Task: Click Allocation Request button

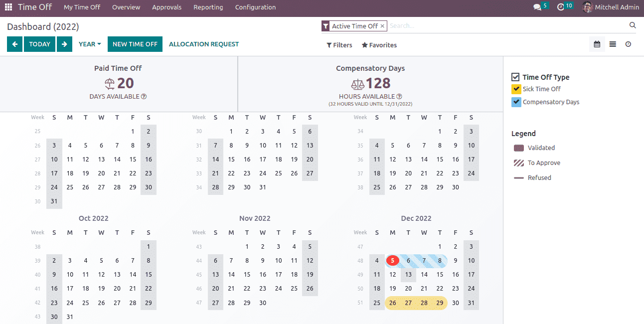Action: click(x=204, y=44)
